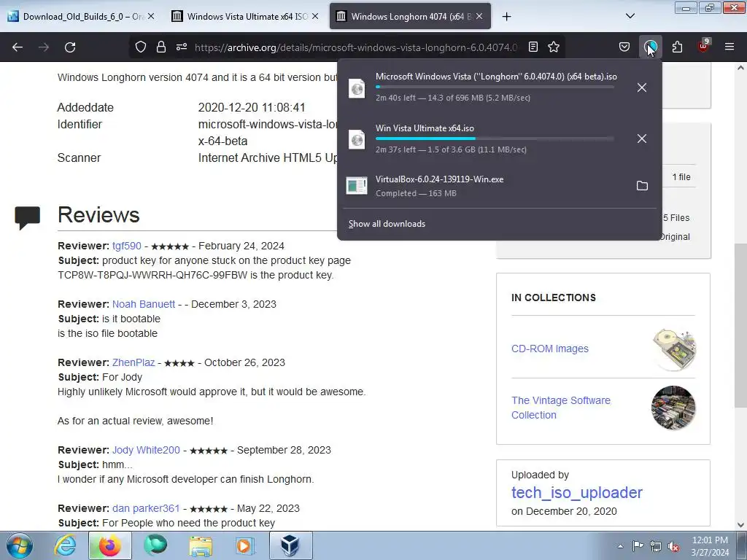Open the muted volume tray icon
The height and width of the screenshot is (560, 747).
pos(673,546)
